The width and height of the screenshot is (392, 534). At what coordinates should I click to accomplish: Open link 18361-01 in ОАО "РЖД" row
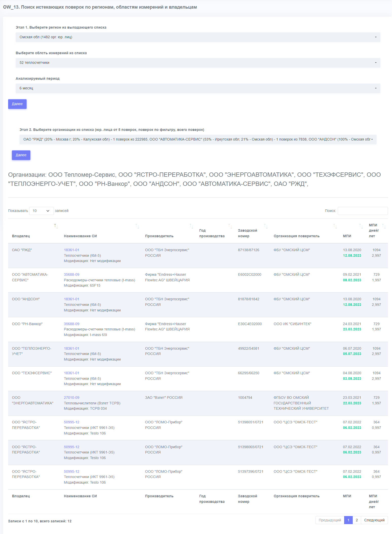(71, 250)
